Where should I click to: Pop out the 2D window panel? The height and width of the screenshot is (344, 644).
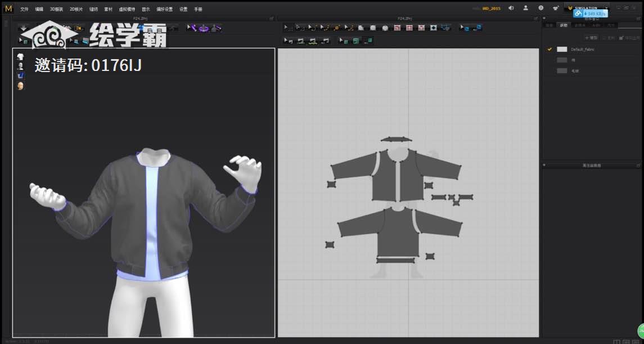(x=535, y=19)
